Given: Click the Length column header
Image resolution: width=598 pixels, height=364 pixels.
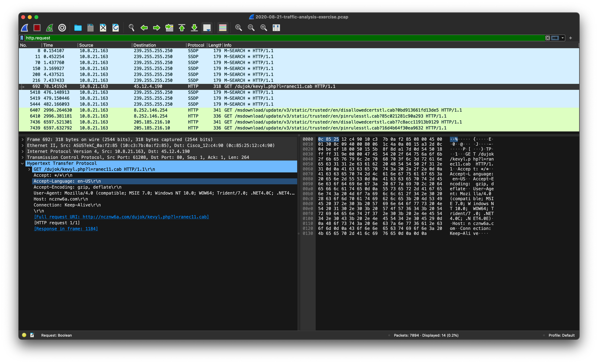Looking at the screenshot, I should coord(215,45).
